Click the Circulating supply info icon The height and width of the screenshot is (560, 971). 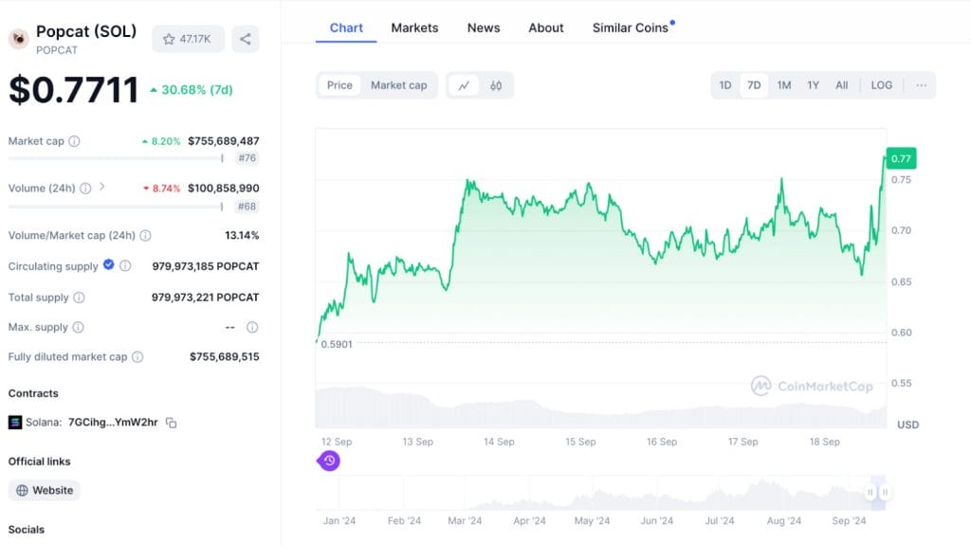click(x=125, y=266)
